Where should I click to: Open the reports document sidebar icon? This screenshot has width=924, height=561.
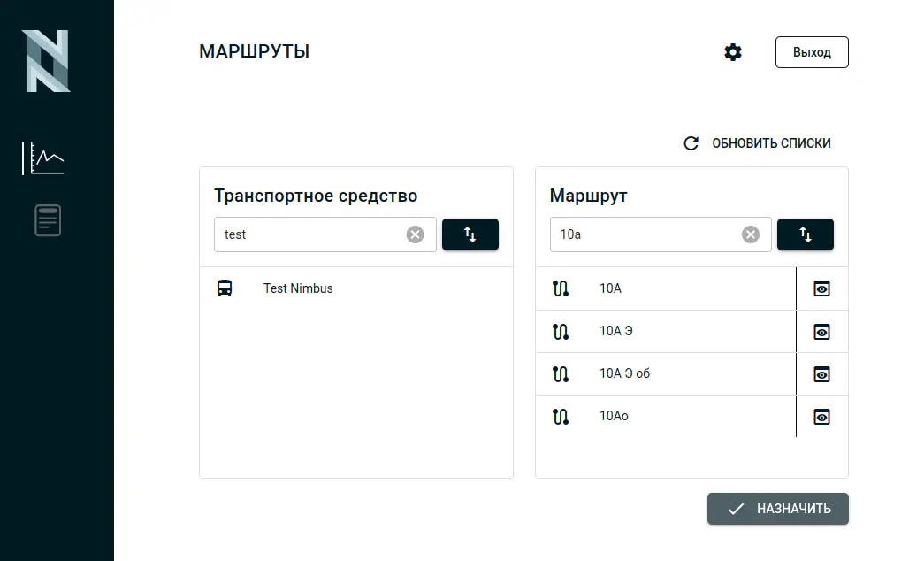[48, 220]
